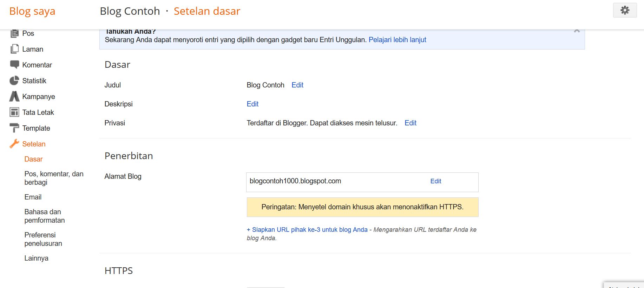
Task: Click the Blog saya header link
Action: point(32,11)
